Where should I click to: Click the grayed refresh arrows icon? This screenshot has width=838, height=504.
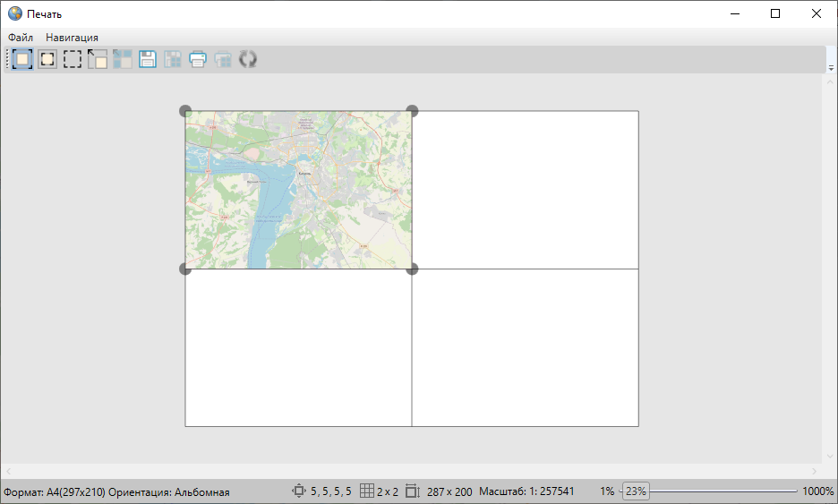click(x=248, y=60)
